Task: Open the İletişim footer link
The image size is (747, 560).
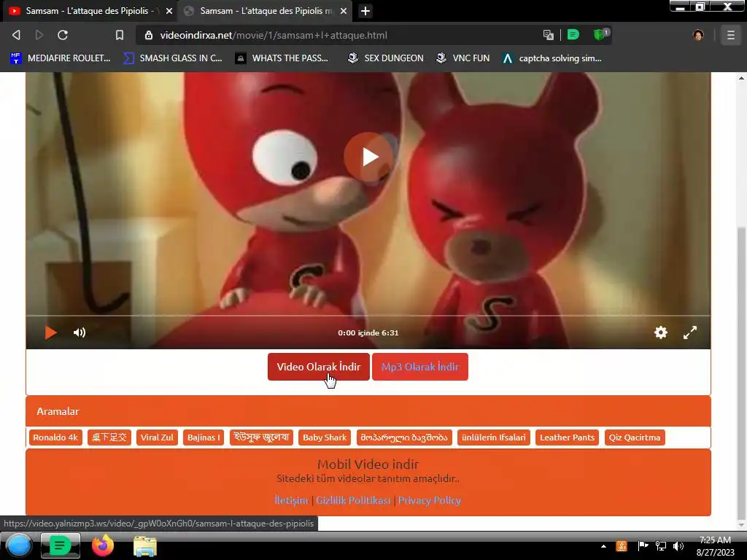Action: tap(291, 500)
